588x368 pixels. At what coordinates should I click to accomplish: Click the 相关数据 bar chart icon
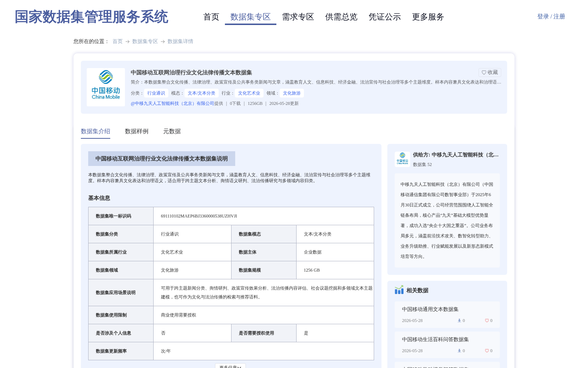[399, 290]
